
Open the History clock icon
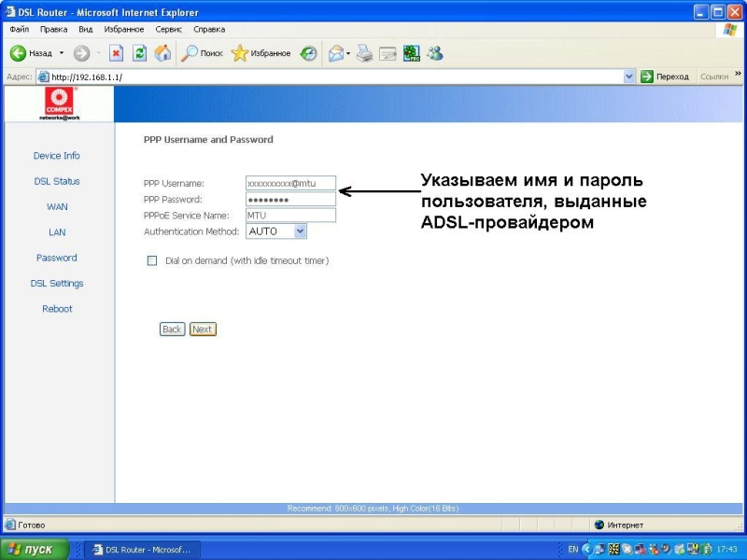[308, 53]
